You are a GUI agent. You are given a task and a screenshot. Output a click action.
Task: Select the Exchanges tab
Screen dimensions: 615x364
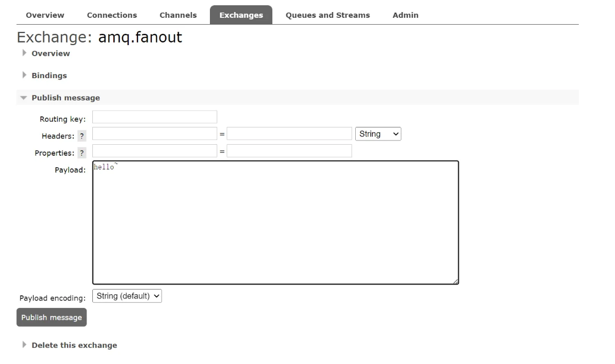point(241,15)
